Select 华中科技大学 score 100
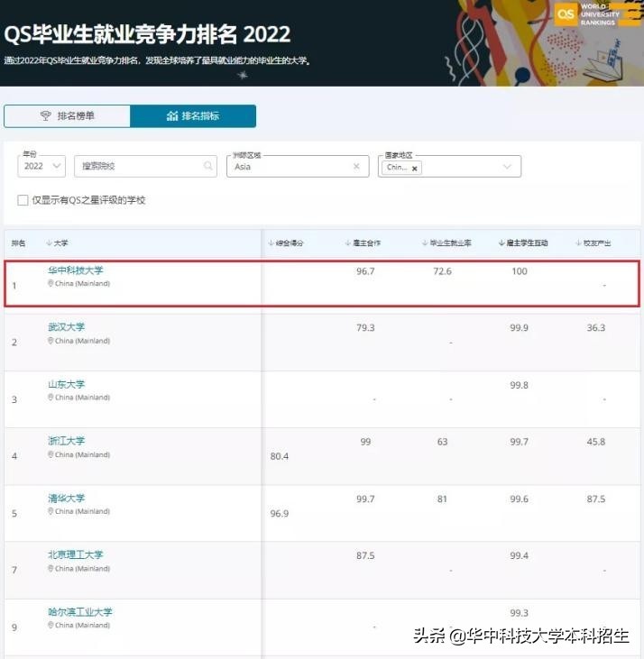Viewport: 644px width, 659px height. (x=520, y=271)
